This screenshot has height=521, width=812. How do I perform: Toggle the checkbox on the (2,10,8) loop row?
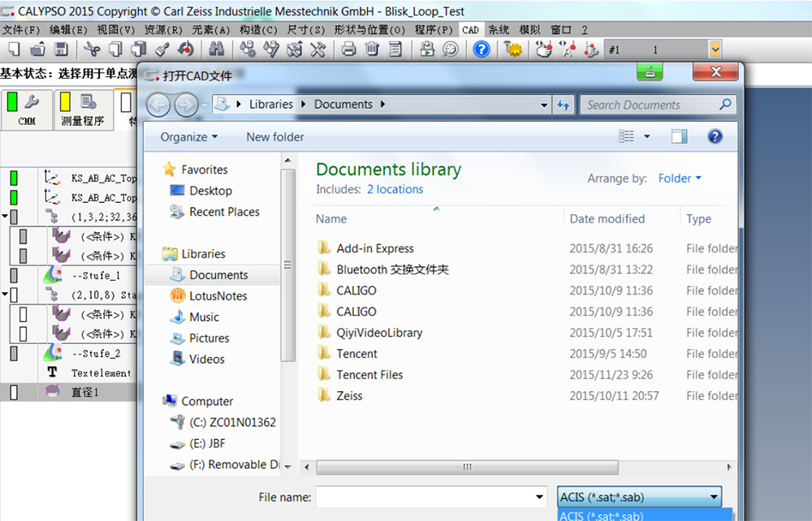click(14, 295)
